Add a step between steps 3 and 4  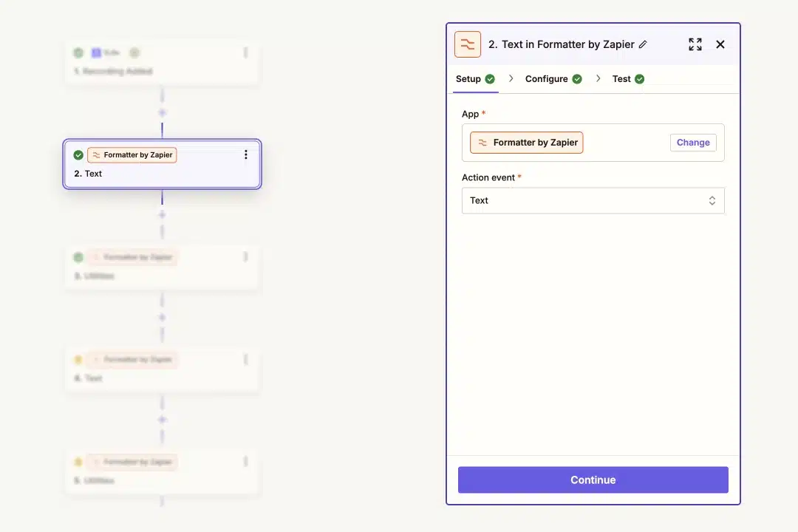click(x=162, y=317)
